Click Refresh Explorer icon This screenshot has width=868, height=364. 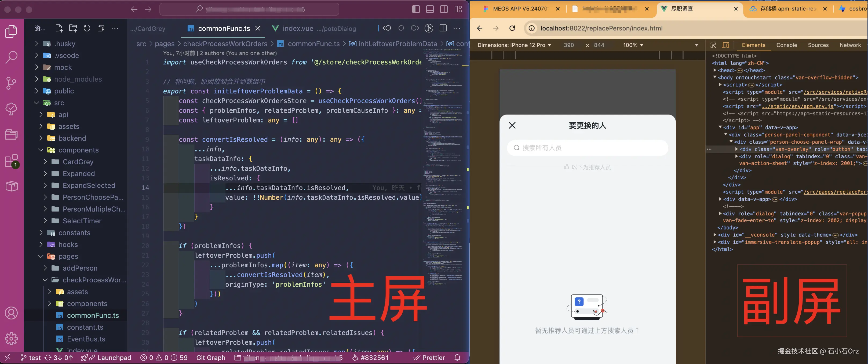pos(87,28)
